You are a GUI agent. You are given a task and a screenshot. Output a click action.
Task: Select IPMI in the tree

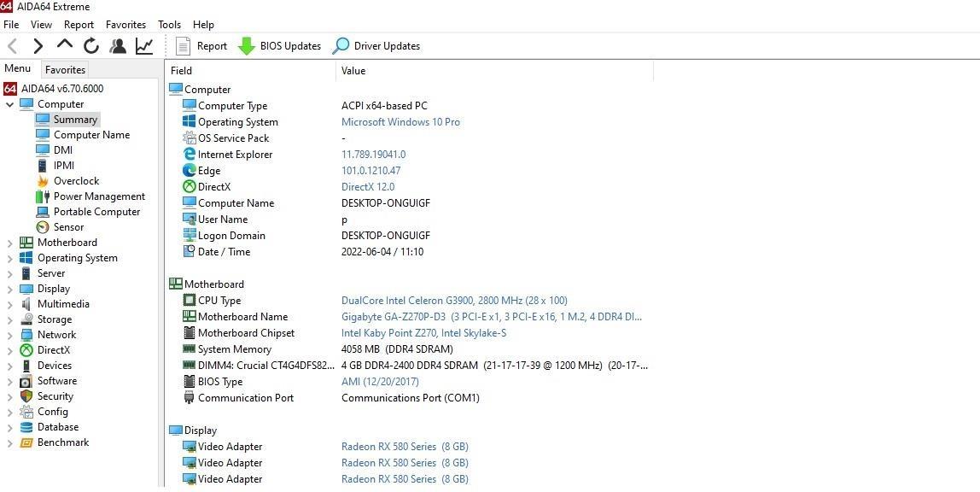coord(64,166)
